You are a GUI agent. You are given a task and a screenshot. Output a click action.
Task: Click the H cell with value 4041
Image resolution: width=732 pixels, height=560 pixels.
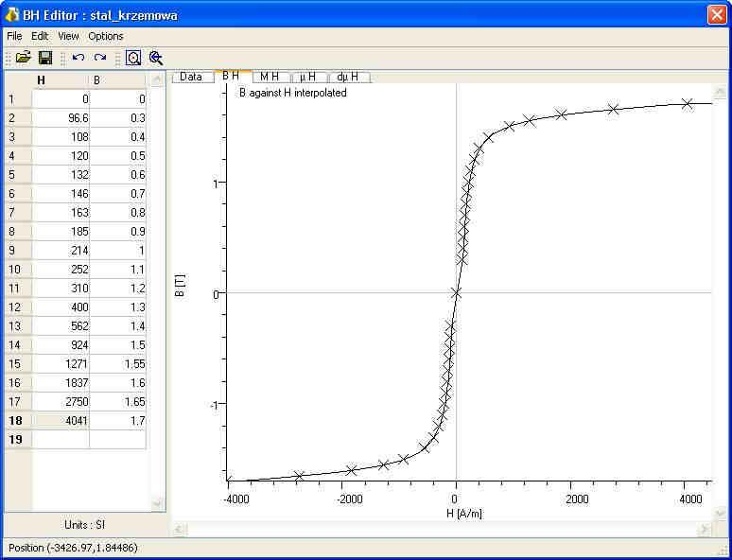pyautogui.click(x=61, y=420)
